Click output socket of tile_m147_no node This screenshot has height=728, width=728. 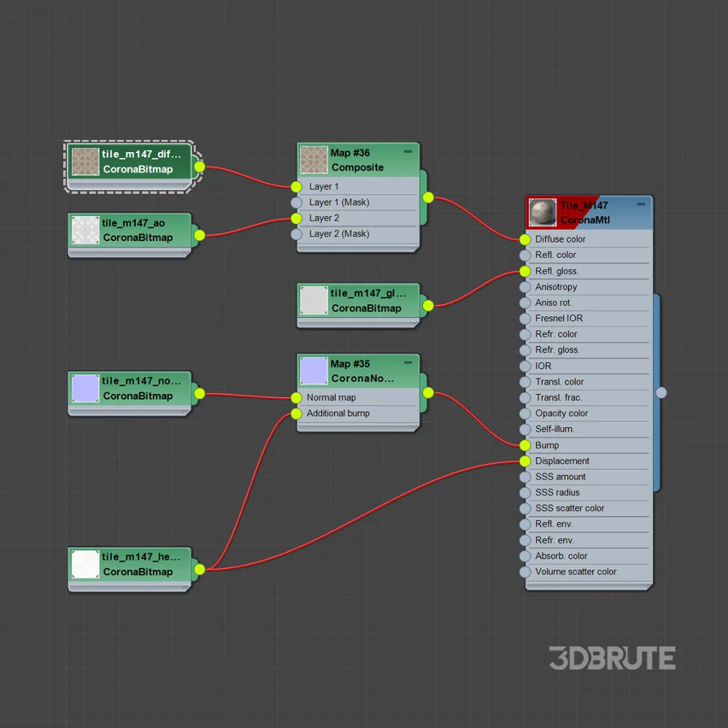(x=200, y=394)
